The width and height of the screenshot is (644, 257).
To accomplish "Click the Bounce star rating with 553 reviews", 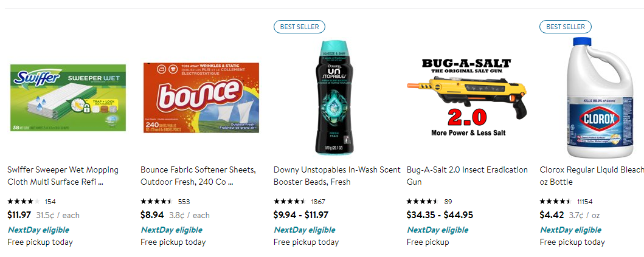I will [157, 202].
